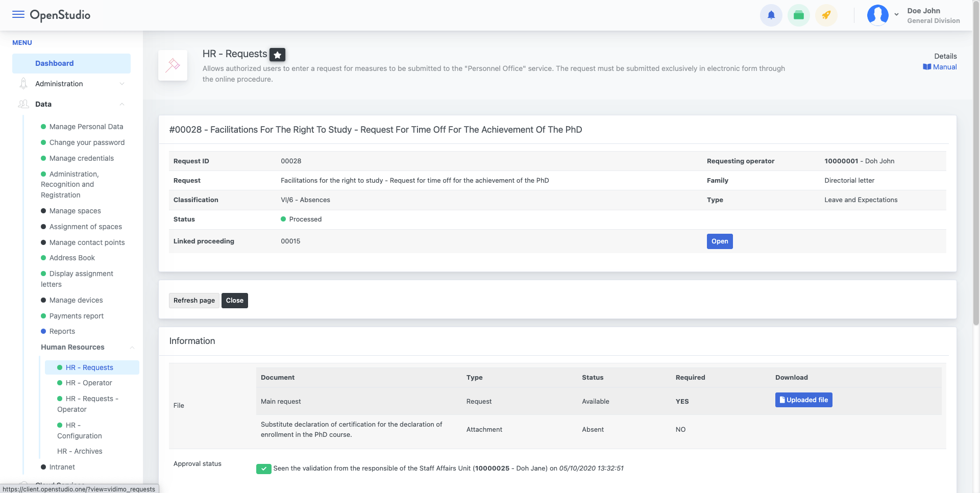Screen dimensions: 980x493
Task: Click the Open button for linked proceeding
Action: pos(720,241)
